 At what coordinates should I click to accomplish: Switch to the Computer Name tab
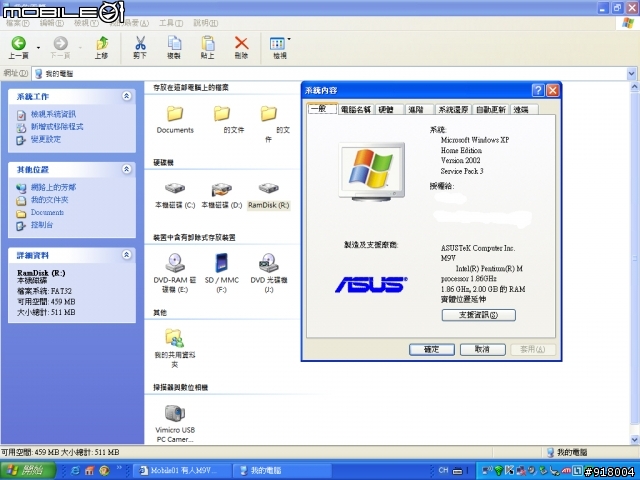click(356, 109)
